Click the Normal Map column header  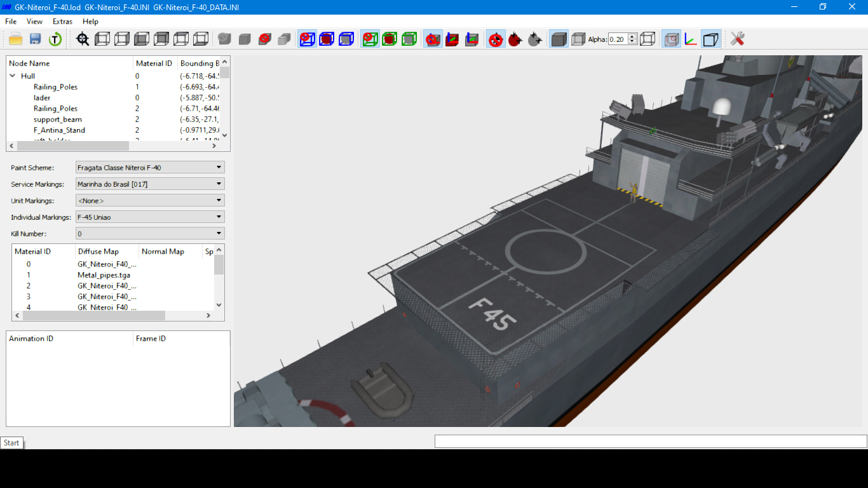click(170, 251)
